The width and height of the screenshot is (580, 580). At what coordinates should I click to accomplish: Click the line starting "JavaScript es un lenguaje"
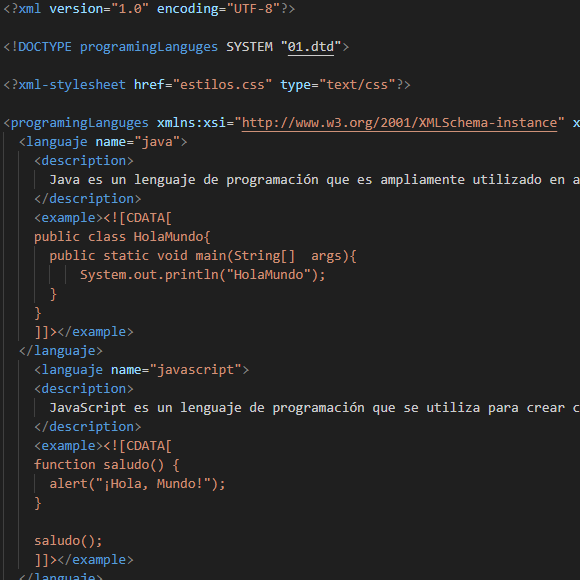pyautogui.click(x=314, y=408)
